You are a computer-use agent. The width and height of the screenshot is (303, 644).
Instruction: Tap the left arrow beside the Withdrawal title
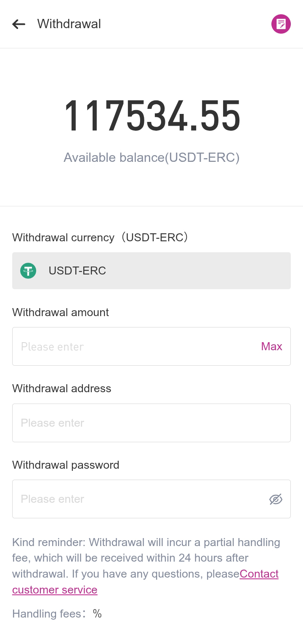pos(19,24)
